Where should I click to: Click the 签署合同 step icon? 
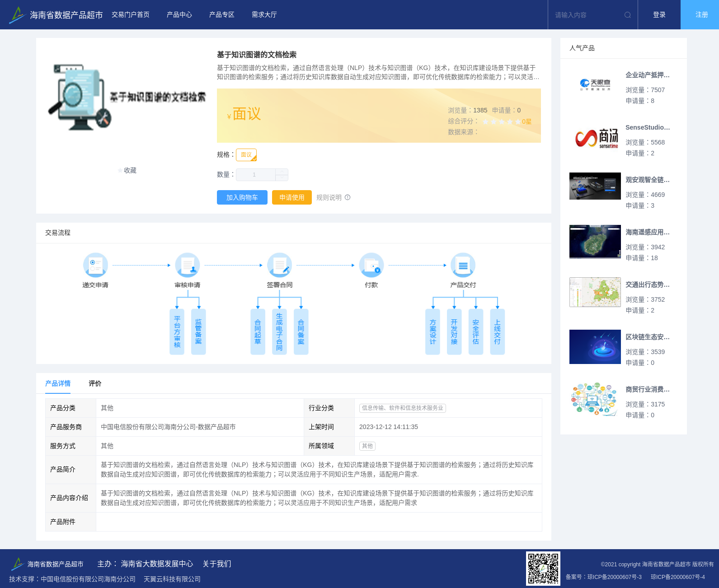click(279, 265)
